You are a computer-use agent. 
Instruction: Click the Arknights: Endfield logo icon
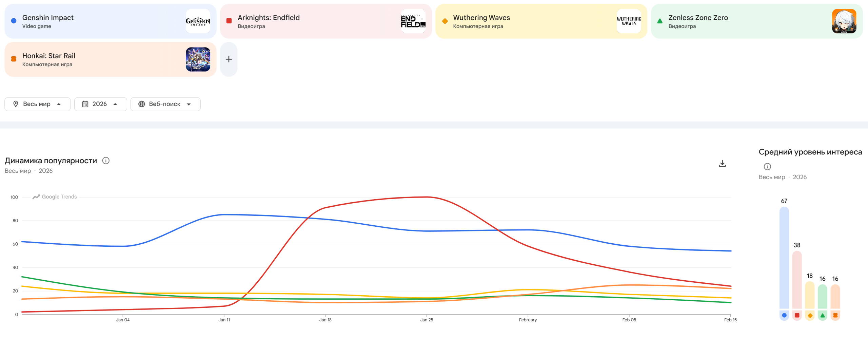[413, 21]
